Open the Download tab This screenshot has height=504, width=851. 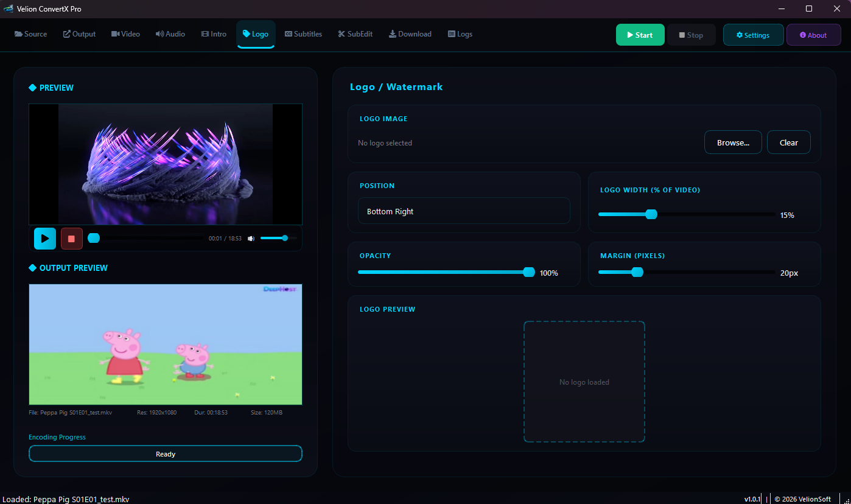pos(410,34)
